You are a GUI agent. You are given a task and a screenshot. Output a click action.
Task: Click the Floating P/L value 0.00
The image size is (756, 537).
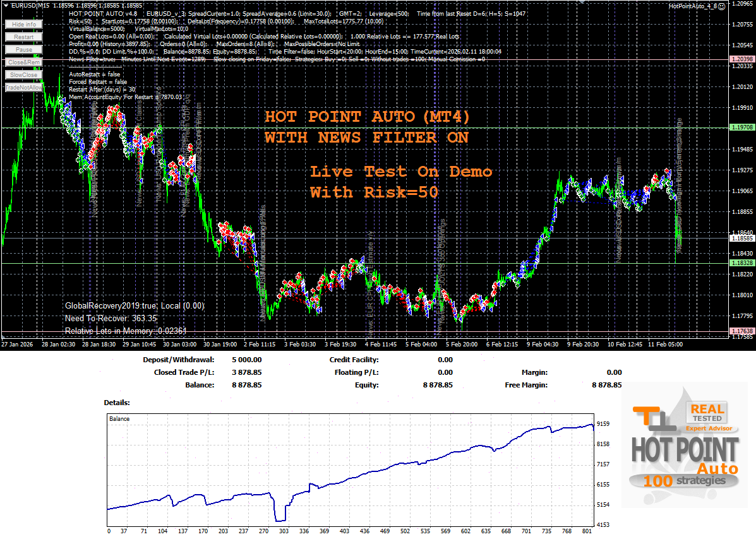coord(445,372)
